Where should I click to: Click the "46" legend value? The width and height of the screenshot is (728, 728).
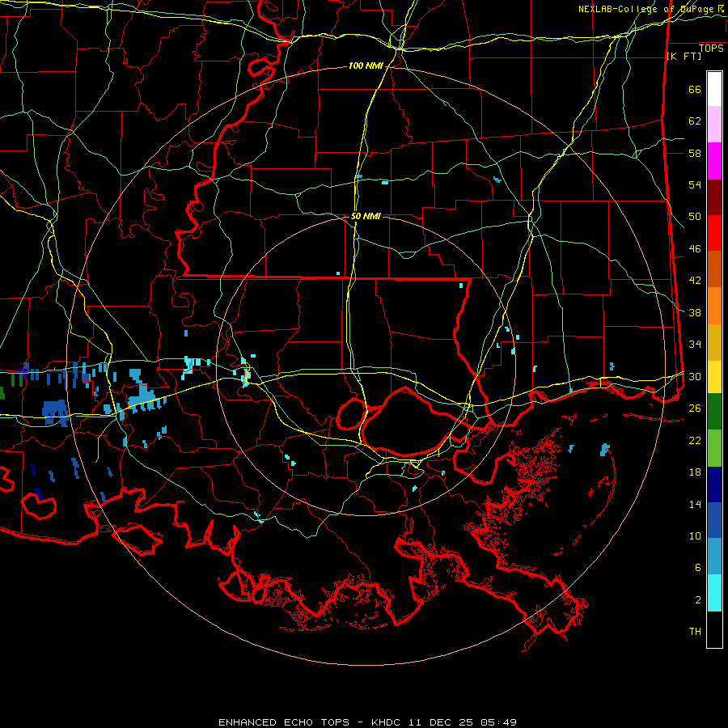695,249
